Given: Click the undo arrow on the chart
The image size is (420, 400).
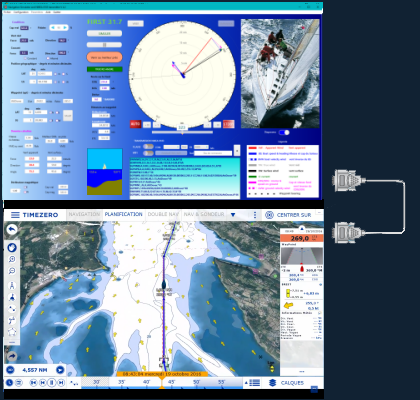Looking at the screenshot, I should coord(12,229).
